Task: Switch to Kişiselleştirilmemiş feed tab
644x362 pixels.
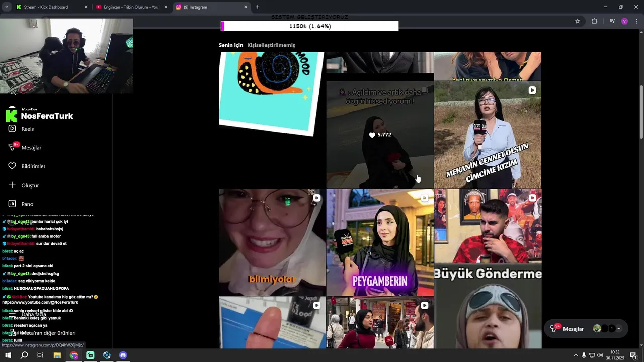Action: point(271,45)
